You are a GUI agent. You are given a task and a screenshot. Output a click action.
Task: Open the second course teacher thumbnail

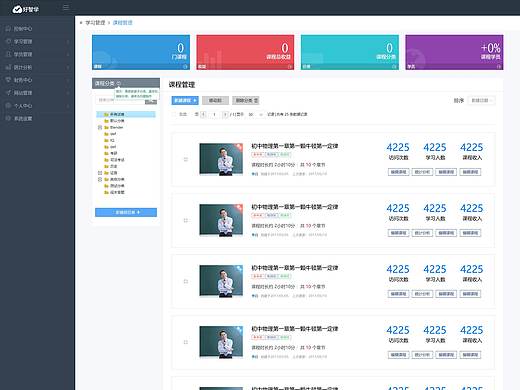tap(221, 220)
